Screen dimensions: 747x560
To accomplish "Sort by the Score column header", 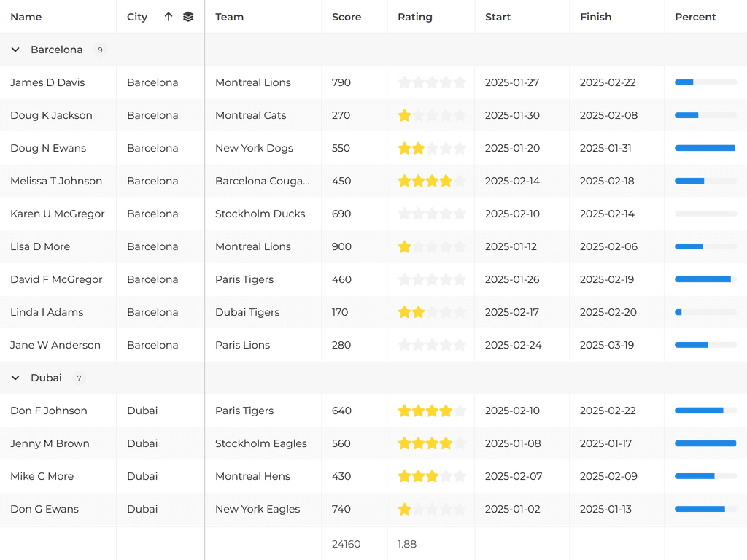I will pos(347,17).
